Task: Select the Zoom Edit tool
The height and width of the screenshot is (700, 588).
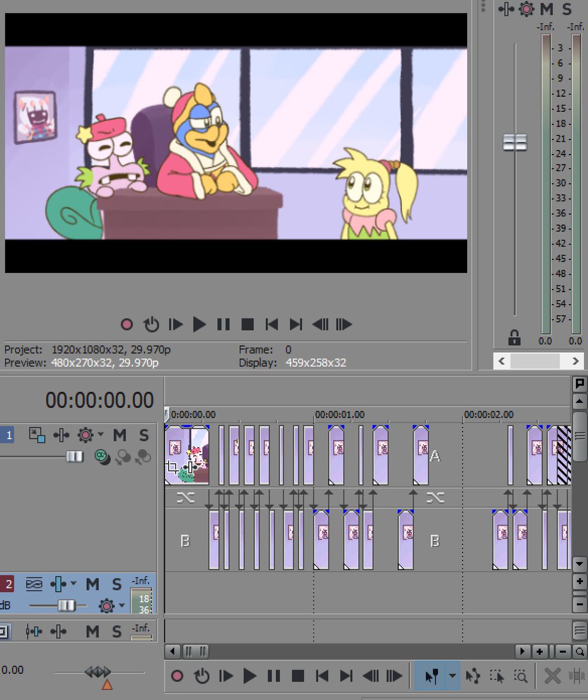Action: pyautogui.click(x=521, y=676)
